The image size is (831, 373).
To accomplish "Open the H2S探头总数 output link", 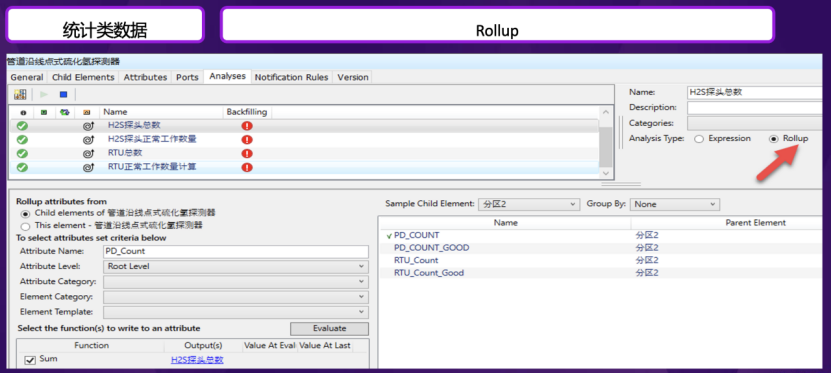I will pyautogui.click(x=197, y=360).
